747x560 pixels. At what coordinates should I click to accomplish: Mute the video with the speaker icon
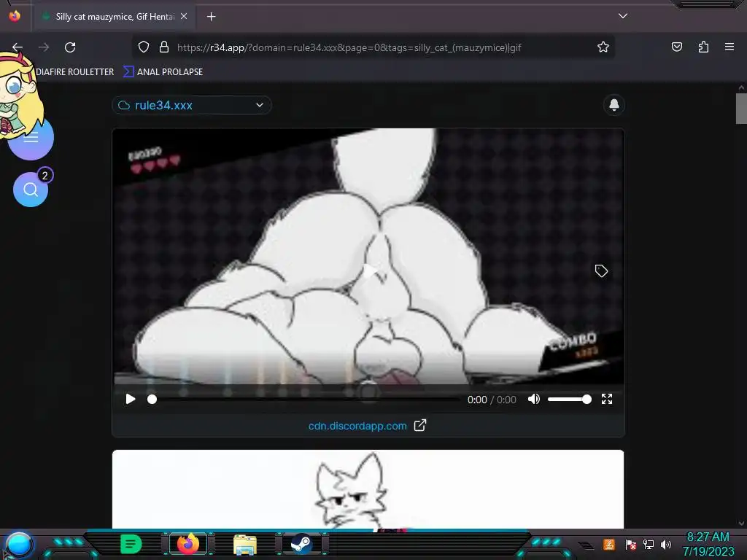pyautogui.click(x=533, y=399)
